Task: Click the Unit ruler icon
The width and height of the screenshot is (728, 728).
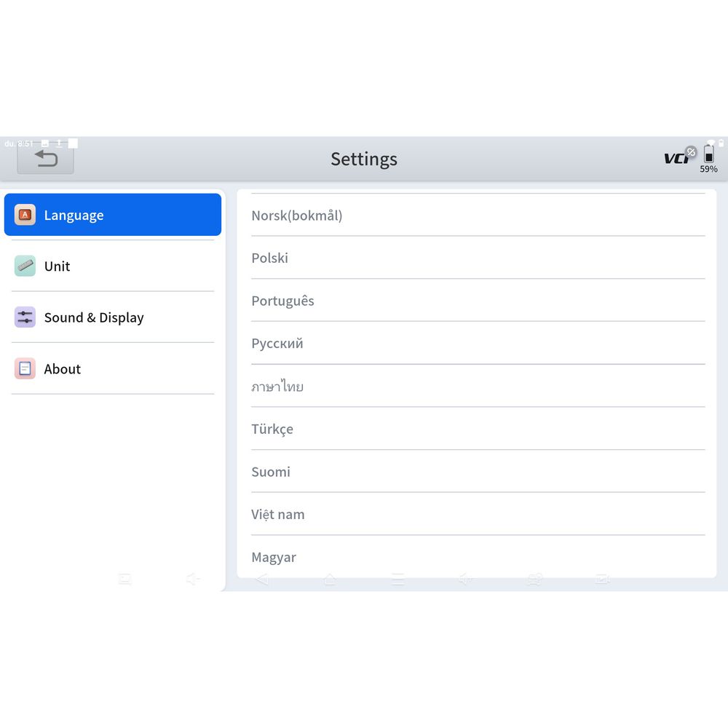Action: pyautogui.click(x=25, y=266)
